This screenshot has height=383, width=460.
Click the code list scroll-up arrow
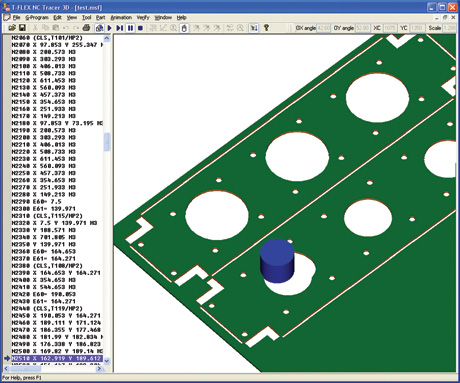coord(107,38)
